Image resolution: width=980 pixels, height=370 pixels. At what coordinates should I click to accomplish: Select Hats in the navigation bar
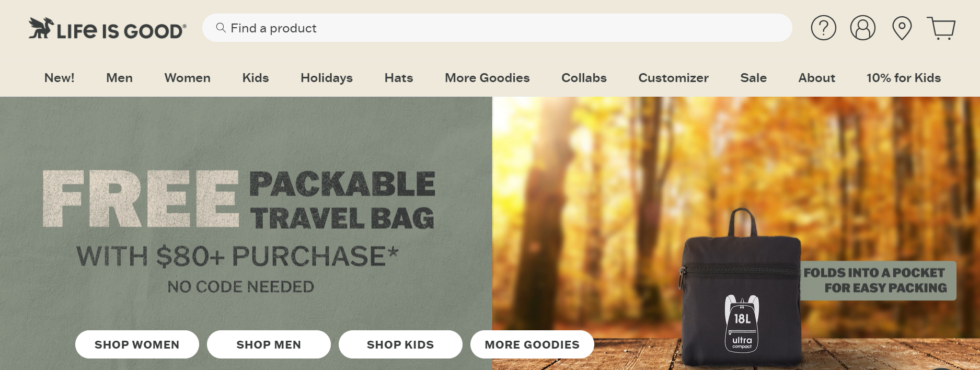point(398,78)
